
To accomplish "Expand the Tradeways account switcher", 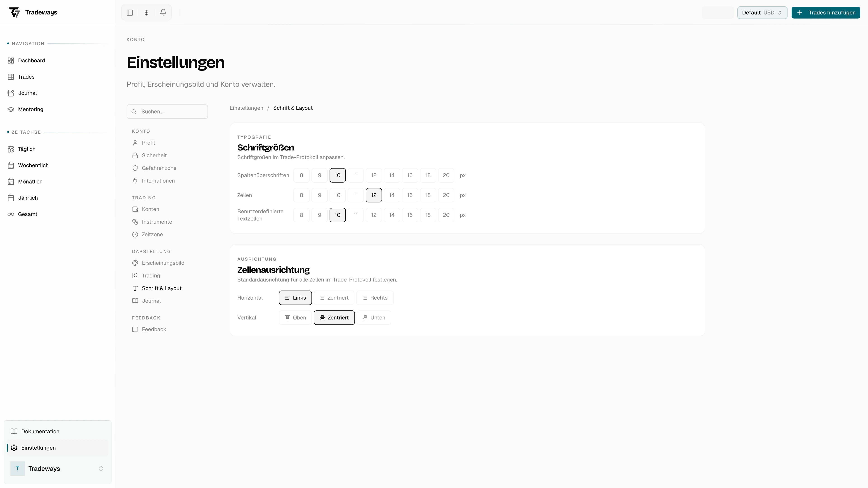I will (57, 469).
